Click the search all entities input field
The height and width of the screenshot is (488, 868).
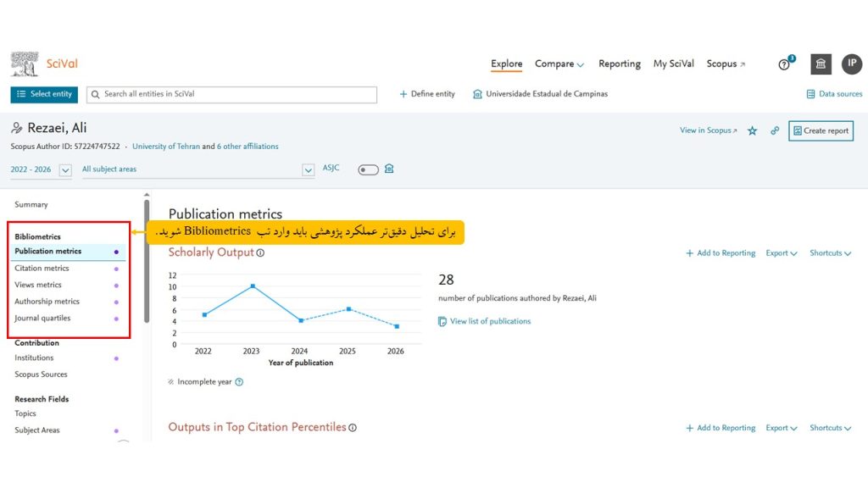tap(232, 95)
